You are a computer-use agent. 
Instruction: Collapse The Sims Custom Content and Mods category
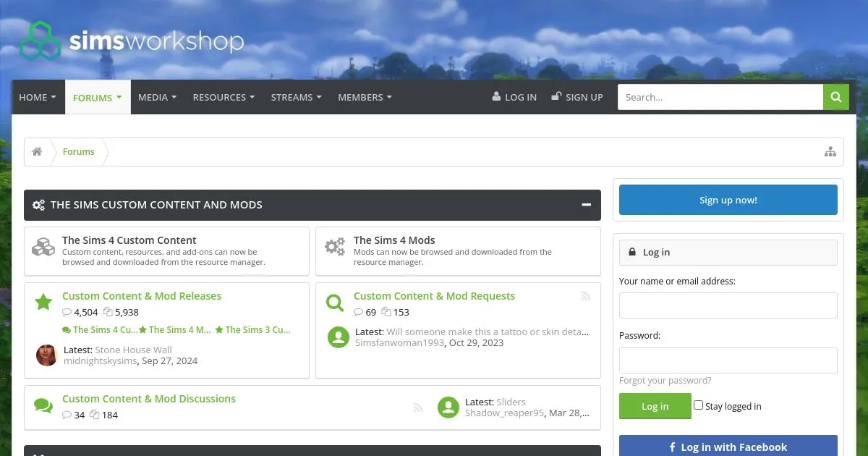(587, 205)
